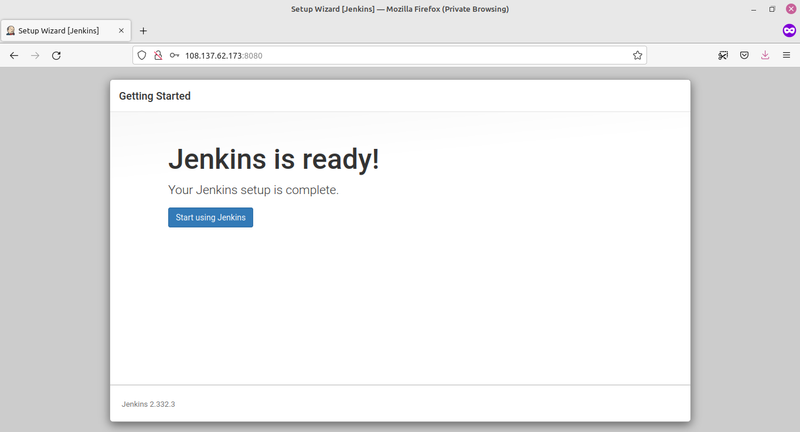Click the insecure connection lock icon
This screenshot has width=800, height=432.
coord(158,56)
